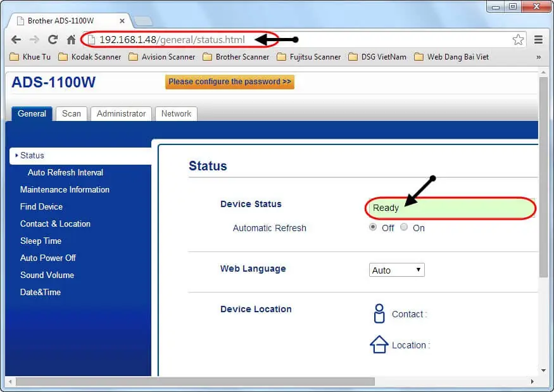Open Maintenance Information in sidebar

click(65, 189)
